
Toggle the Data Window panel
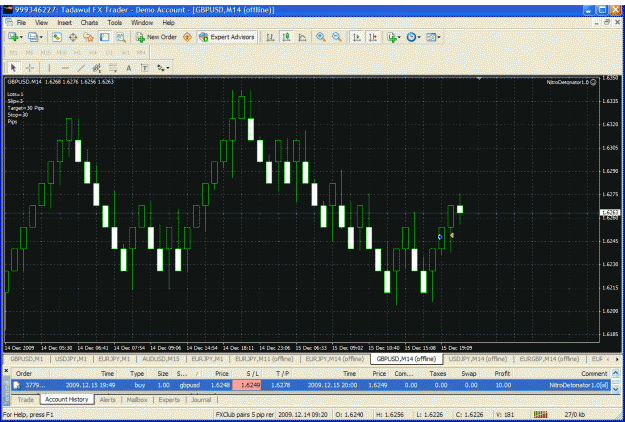coord(73,37)
